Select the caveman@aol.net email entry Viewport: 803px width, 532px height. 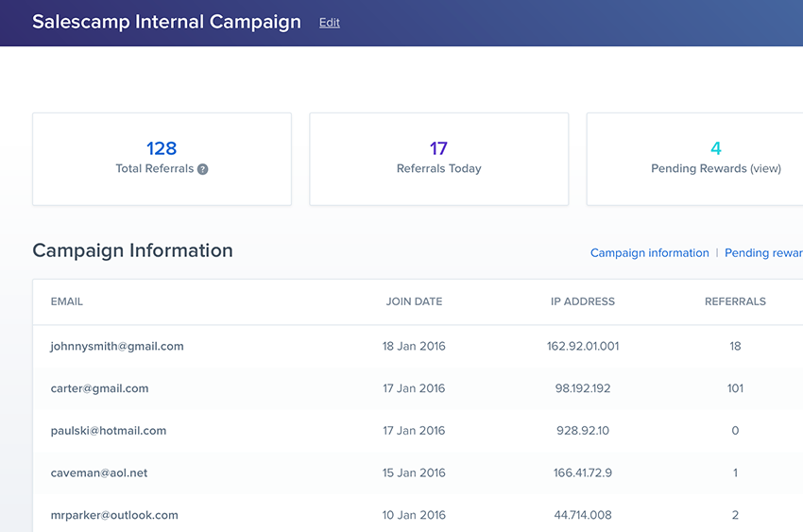pyautogui.click(x=99, y=472)
